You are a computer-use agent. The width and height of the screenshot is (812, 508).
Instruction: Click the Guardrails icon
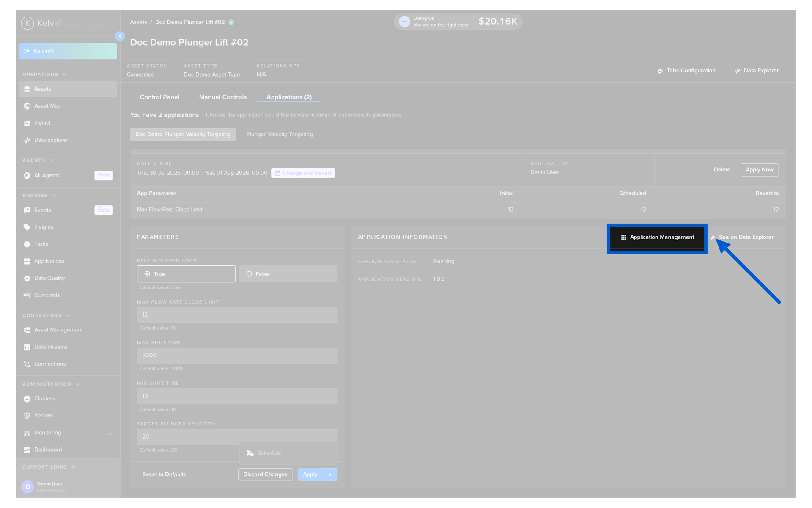coord(27,295)
